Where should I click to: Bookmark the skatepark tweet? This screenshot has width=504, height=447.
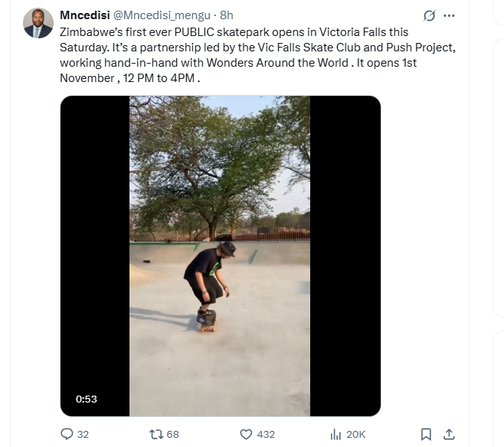pos(427,434)
